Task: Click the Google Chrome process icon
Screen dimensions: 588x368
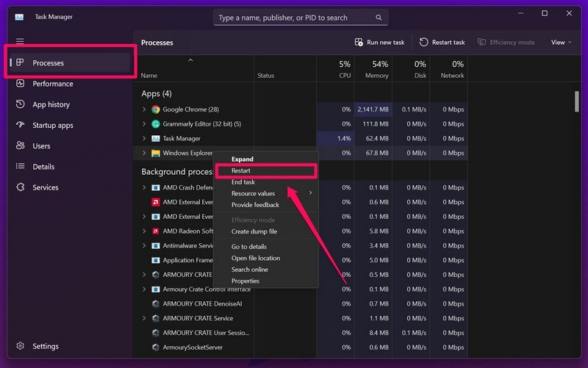Action: 156,109
